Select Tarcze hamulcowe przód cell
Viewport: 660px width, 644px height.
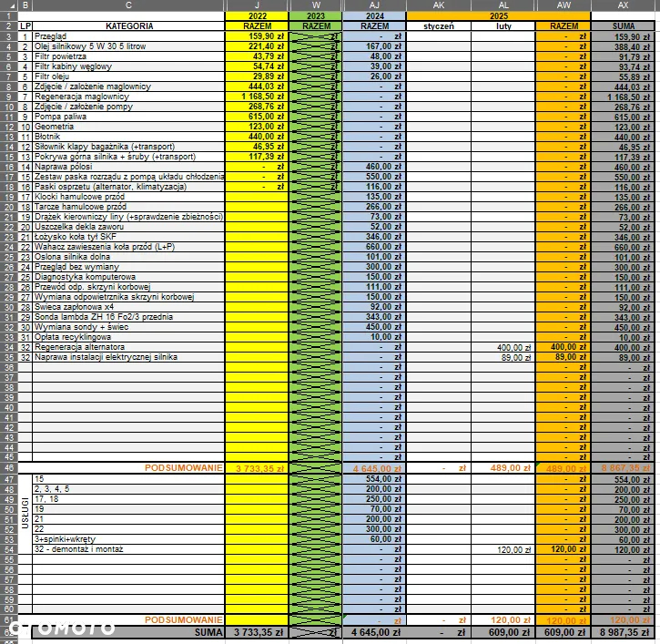[128, 207]
